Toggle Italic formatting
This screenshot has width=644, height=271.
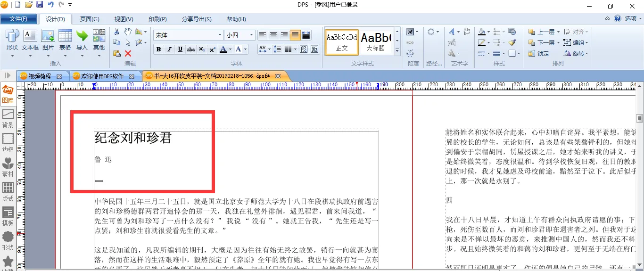(x=169, y=49)
